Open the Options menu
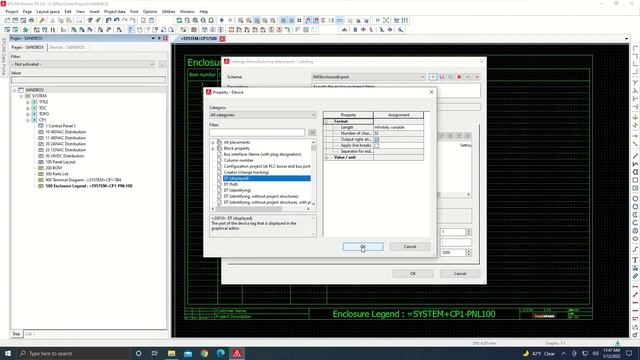This screenshot has height=360, width=640. click(x=150, y=11)
